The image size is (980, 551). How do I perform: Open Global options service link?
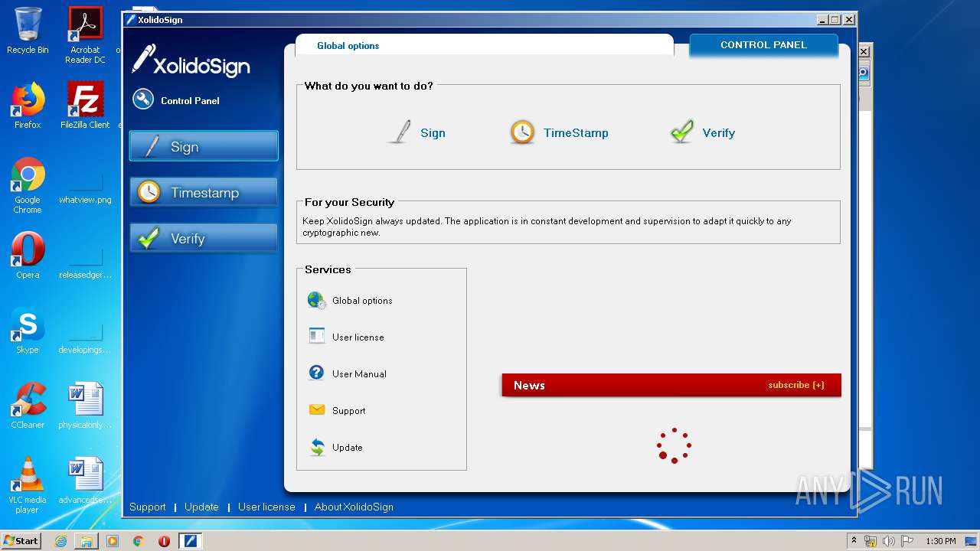point(362,301)
